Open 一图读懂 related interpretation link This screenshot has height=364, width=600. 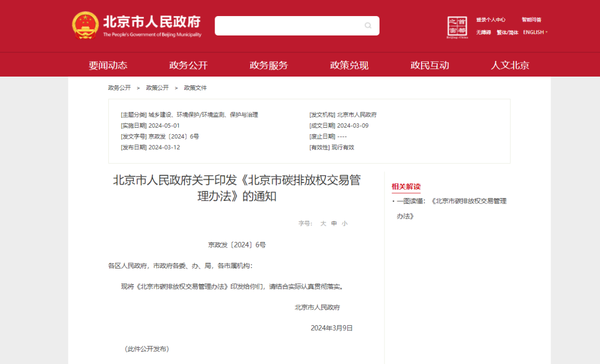point(451,201)
